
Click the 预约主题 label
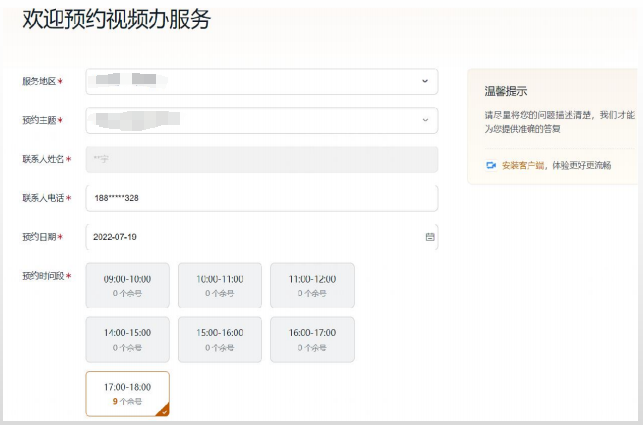[x=39, y=120]
